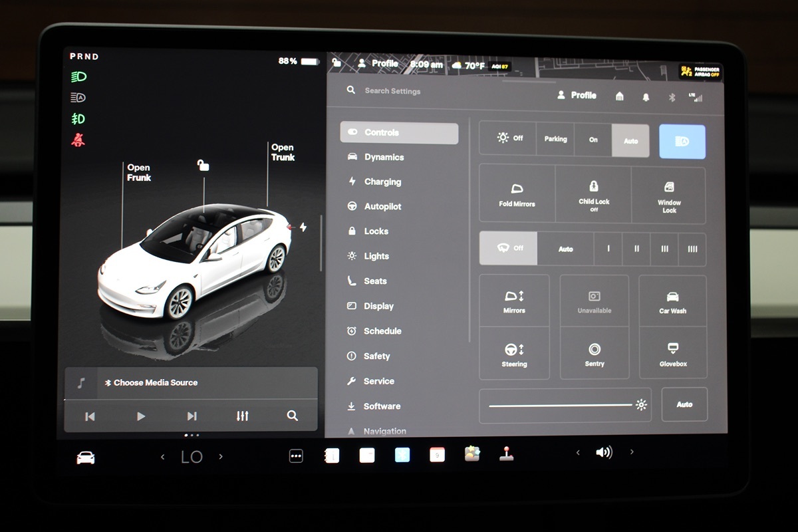This screenshot has width=798, height=532.
Task: Open the equalizer audio settings icon
Action: coord(243,416)
